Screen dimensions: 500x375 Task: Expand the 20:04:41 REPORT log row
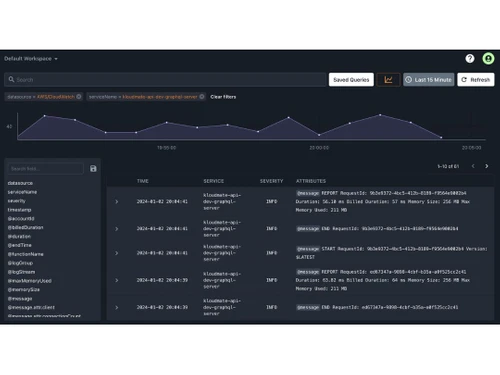[x=117, y=202]
